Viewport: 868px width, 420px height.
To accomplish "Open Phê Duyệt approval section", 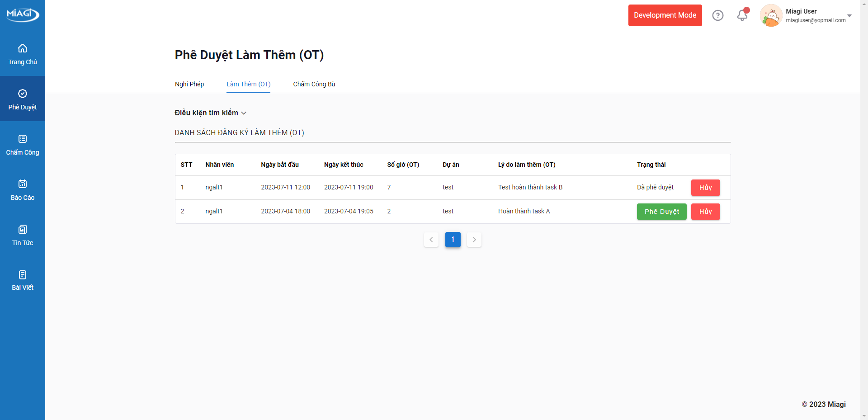I will click(23, 99).
